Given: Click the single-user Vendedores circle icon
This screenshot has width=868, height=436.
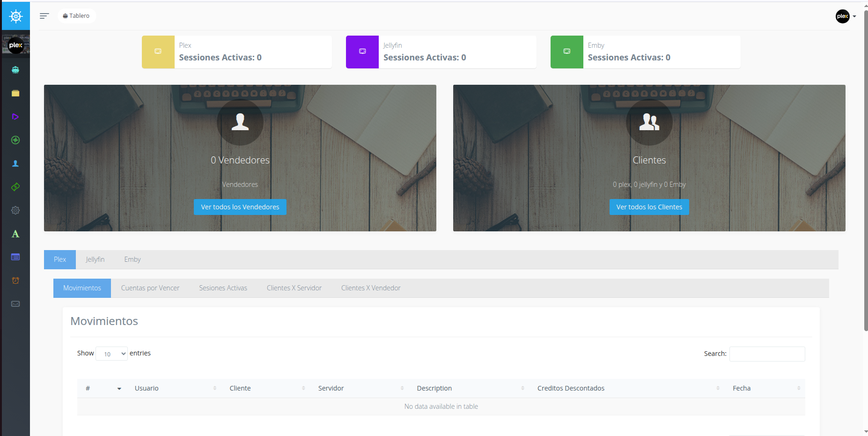Looking at the screenshot, I should click(x=240, y=122).
